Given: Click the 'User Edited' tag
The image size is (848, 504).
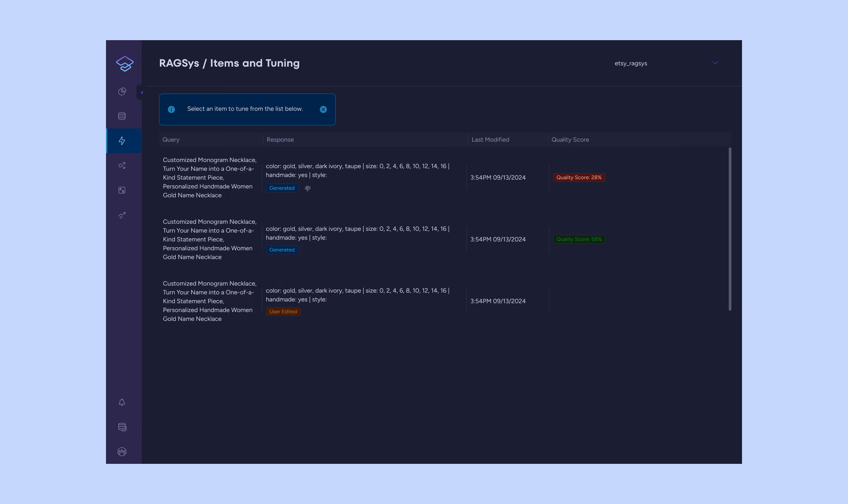Looking at the screenshot, I should 283,312.
